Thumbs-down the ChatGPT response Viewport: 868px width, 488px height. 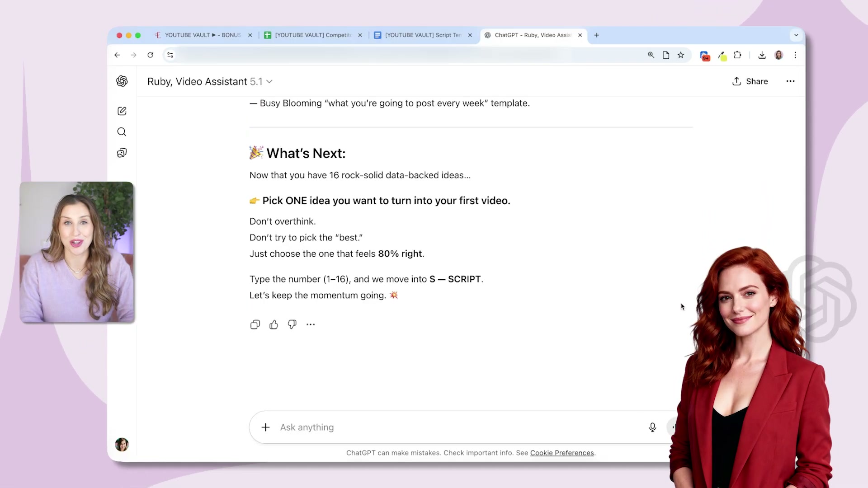(x=292, y=324)
